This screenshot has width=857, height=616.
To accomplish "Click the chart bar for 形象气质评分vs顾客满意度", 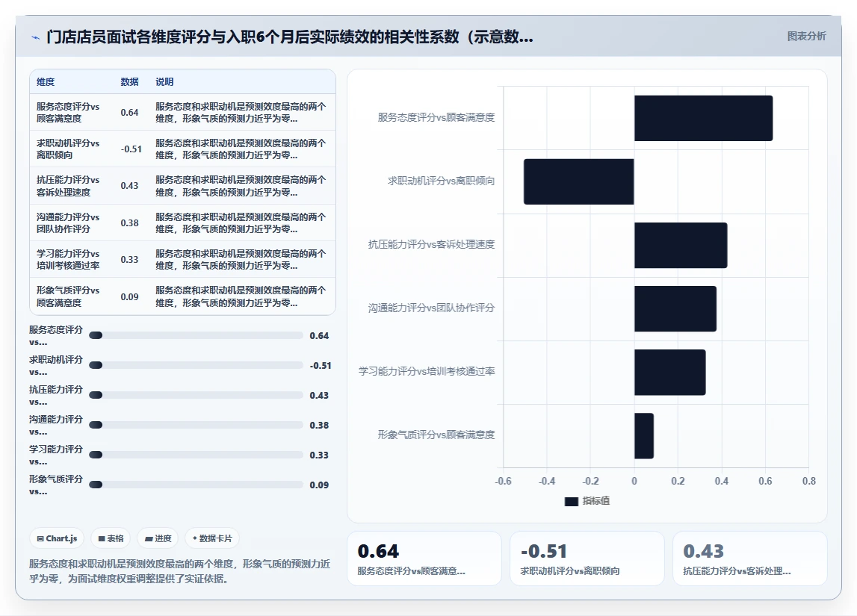I will pyautogui.click(x=644, y=436).
